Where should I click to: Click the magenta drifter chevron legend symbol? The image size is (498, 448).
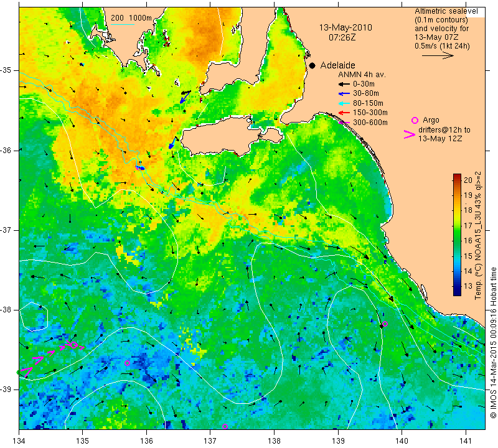410,134
